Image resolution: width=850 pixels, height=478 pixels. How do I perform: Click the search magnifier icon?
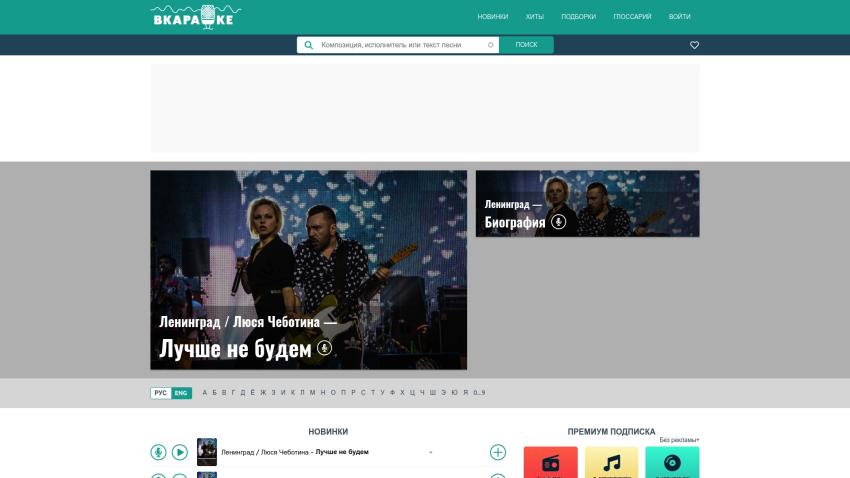[308, 45]
